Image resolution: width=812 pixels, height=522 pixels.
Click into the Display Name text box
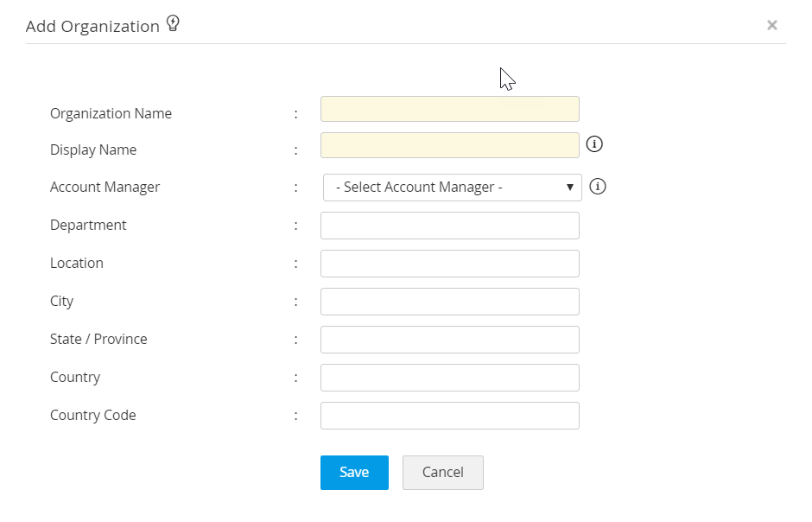(449, 145)
